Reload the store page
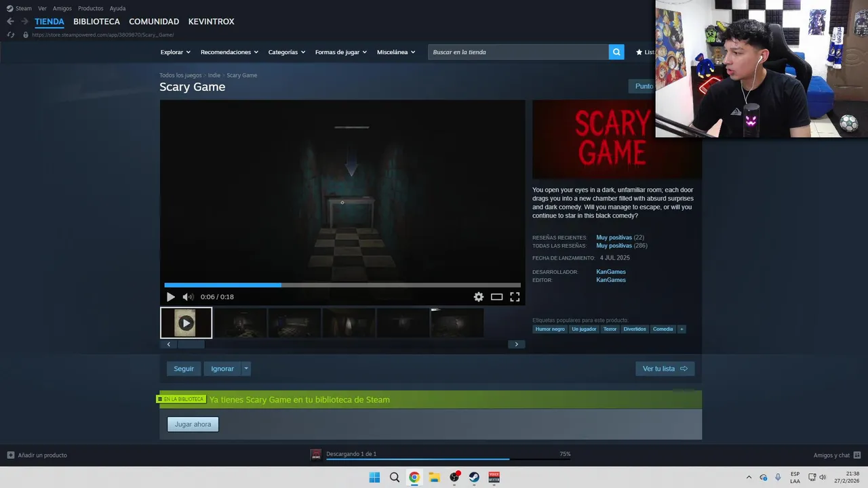 (x=11, y=35)
